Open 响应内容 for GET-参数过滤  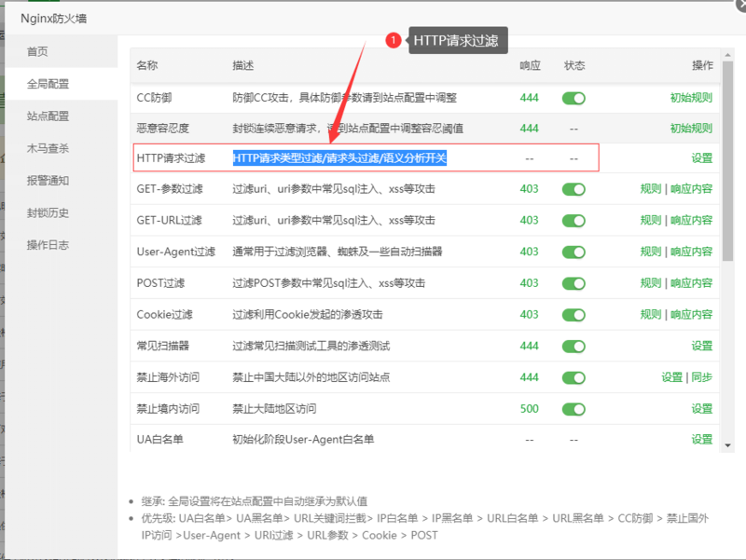click(x=691, y=189)
